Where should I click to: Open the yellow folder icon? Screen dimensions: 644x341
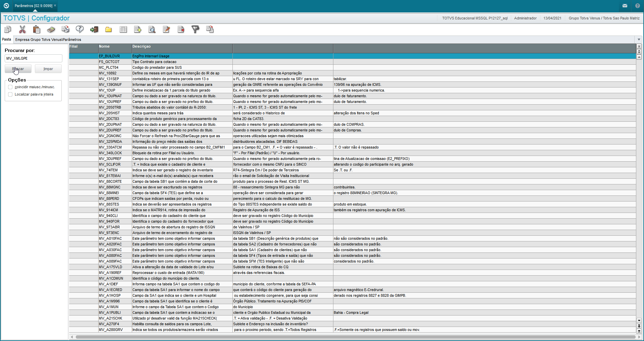pos(108,30)
